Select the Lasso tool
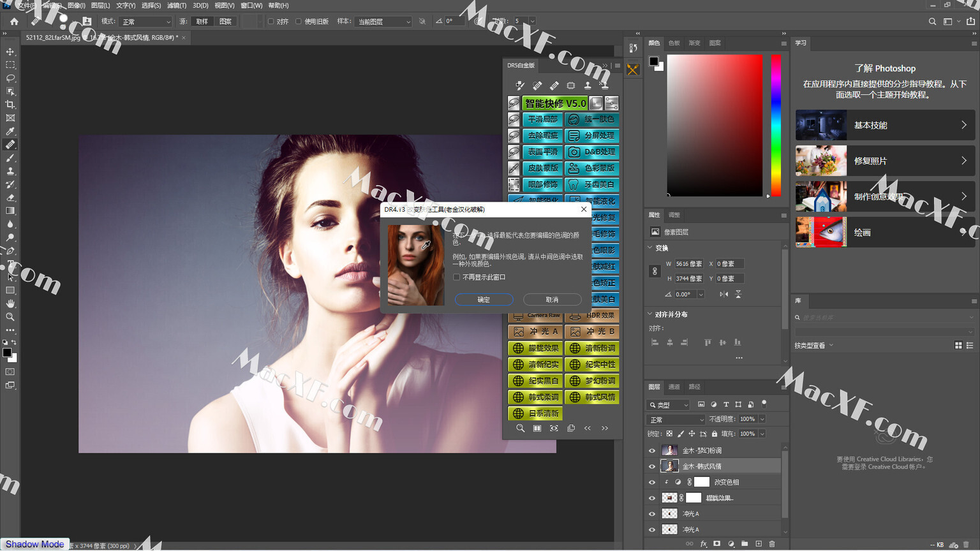The height and width of the screenshot is (551, 980). [x=10, y=78]
